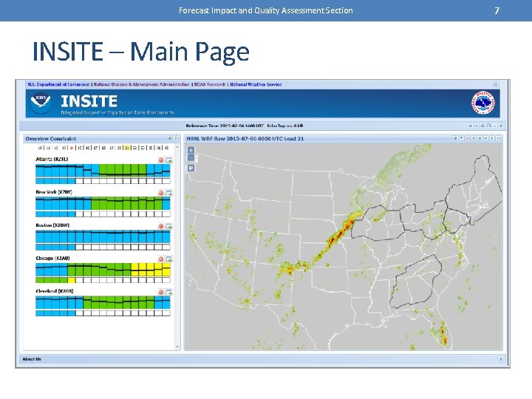Click the Reference Time status text
Image resolution: width=532 pixels, height=399 pixels.
point(245,126)
